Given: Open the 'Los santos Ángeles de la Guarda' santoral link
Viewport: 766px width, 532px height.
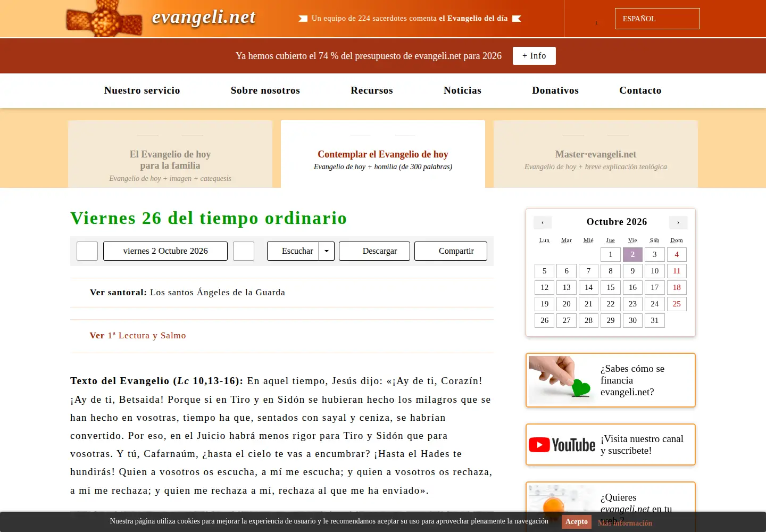Looking at the screenshot, I should click(x=218, y=293).
